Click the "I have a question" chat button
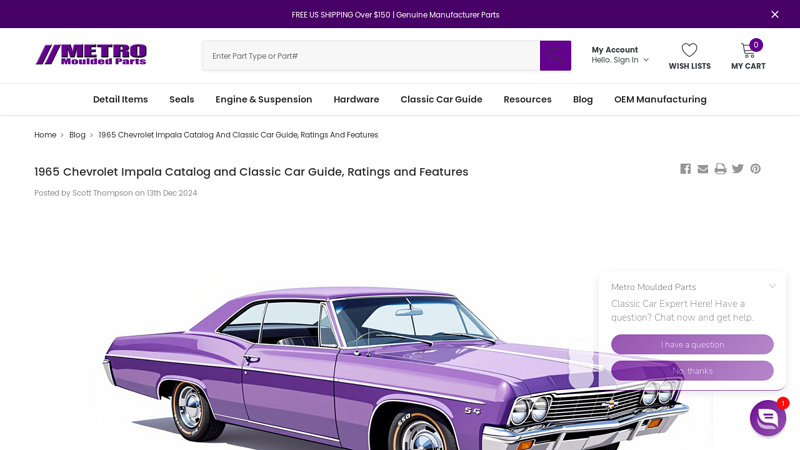800x450 pixels. point(692,344)
